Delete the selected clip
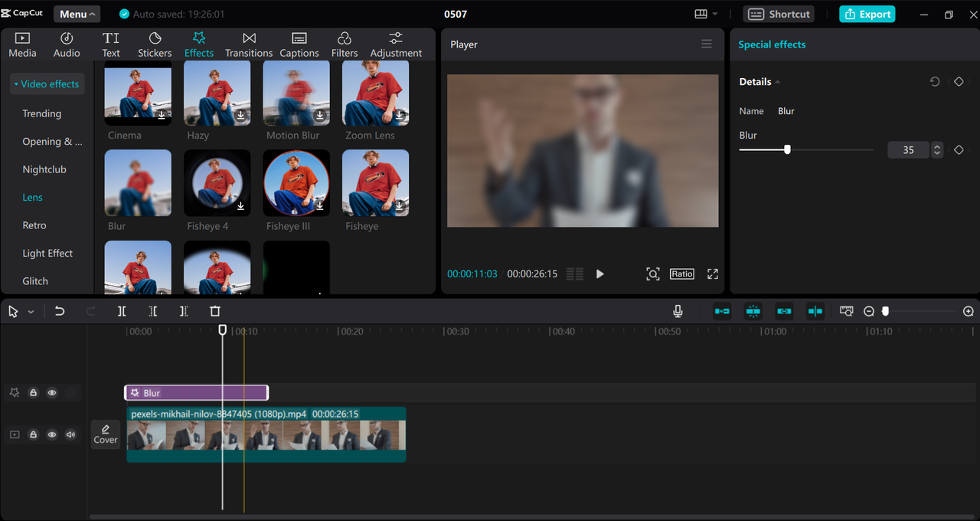Screen dimensions: 980x521 (x=215, y=312)
